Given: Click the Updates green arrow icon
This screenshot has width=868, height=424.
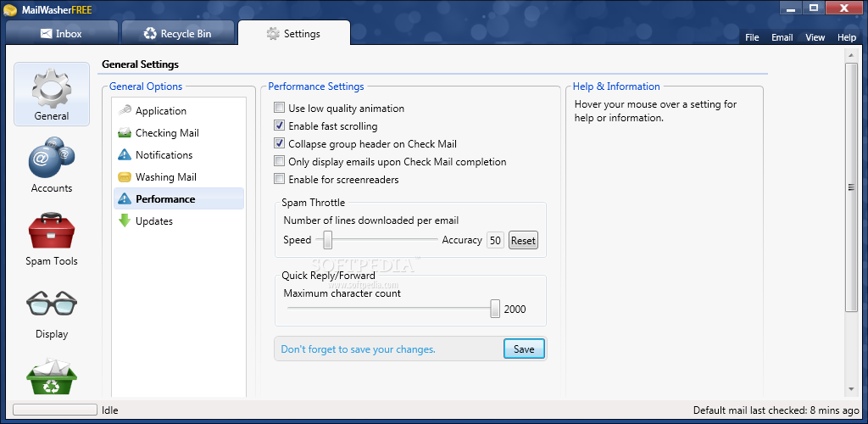Looking at the screenshot, I should (x=125, y=220).
